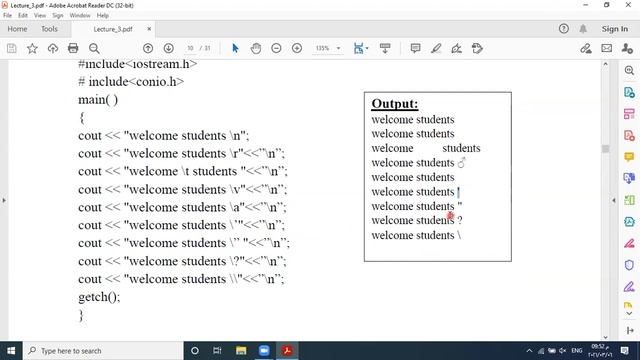The width and height of the screenshot is (640, 360).
Task: Collapse the right tools pane arrow
Action: pos(614,200)
